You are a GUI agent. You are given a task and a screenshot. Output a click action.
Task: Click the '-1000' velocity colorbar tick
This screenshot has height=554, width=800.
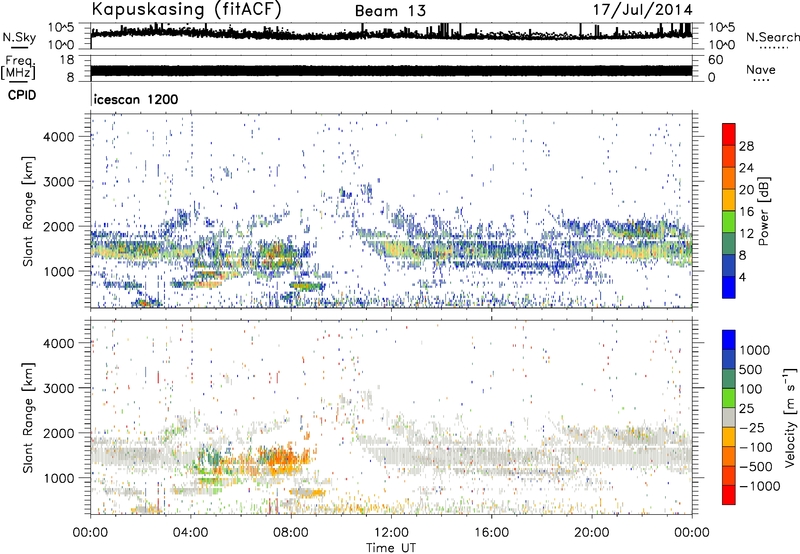click(x=760, y=486)
